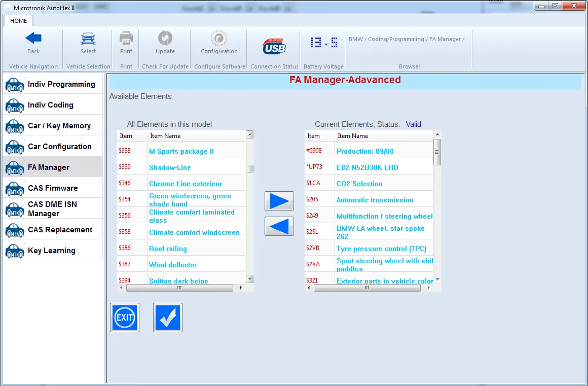The height and width of the screenshot is (386, 588).
Task: Open Indiv Programming car icon
Action: click(15, 85)
